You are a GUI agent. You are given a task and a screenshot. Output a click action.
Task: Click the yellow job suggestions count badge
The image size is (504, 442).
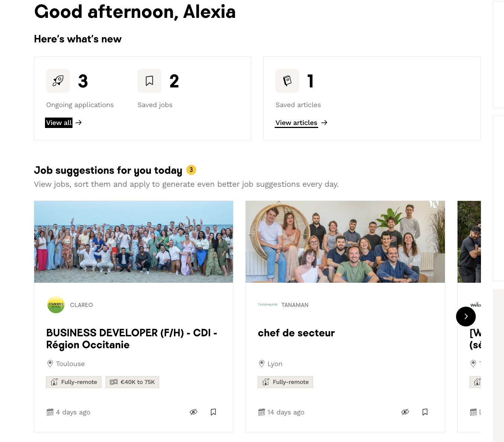click(x=191, y=170)
